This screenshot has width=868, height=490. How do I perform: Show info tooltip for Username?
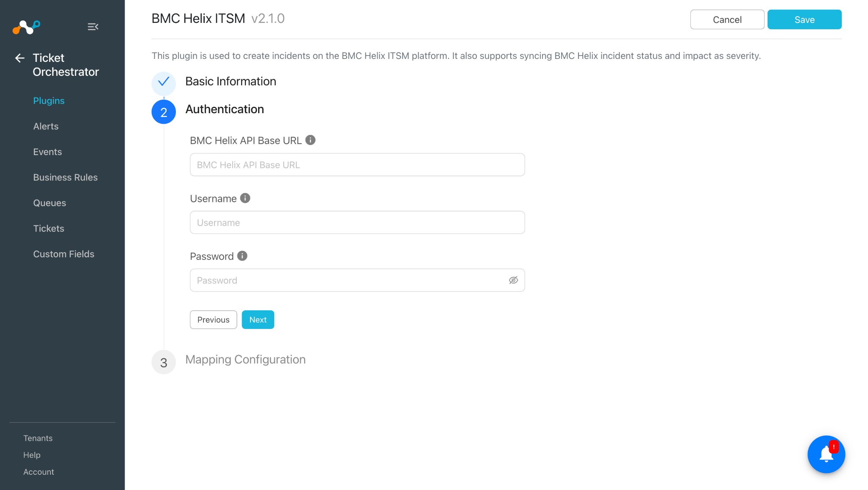point(245,198)
